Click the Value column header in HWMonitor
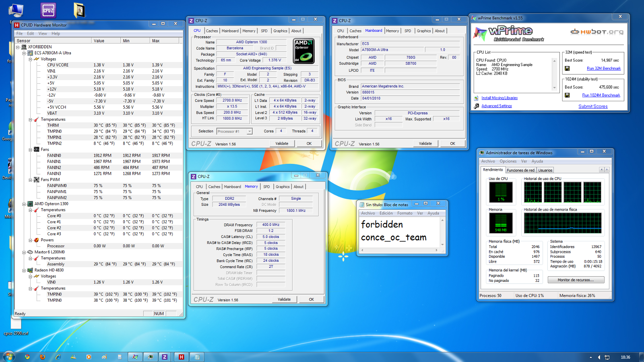Viewport: 644px width, 362px height. click(106, 41)
